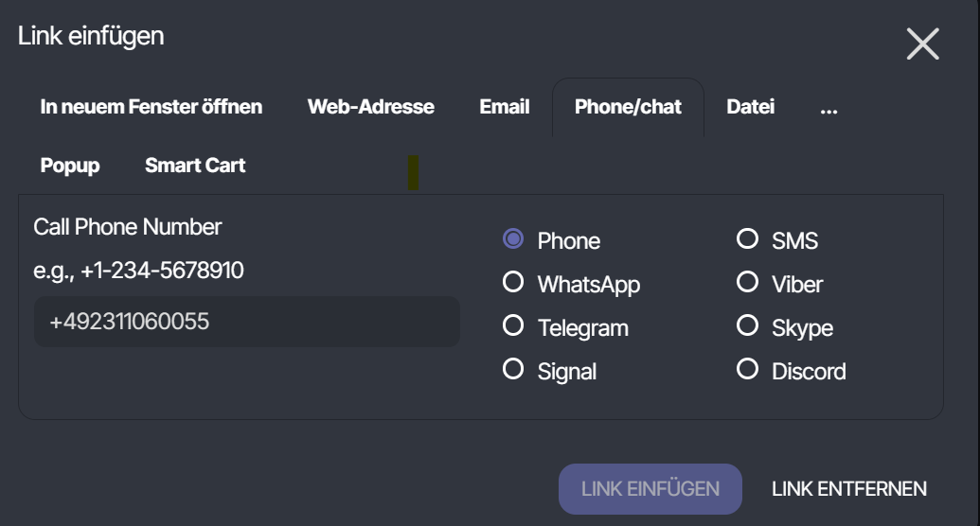
Task: Switch to In neuem Fenster öffnen tab
Action: (x=151, y=107)
